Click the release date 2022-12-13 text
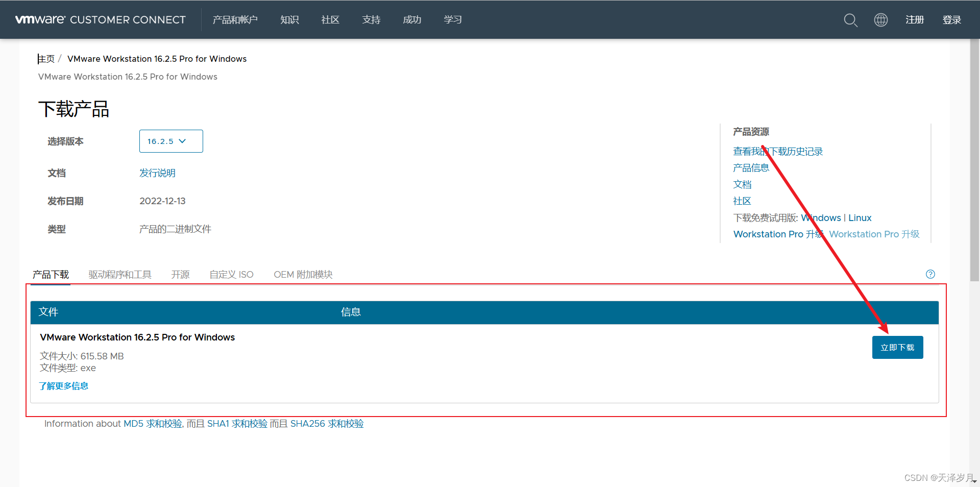The height and width of the screenshot is (487, 980). (162, 201)
